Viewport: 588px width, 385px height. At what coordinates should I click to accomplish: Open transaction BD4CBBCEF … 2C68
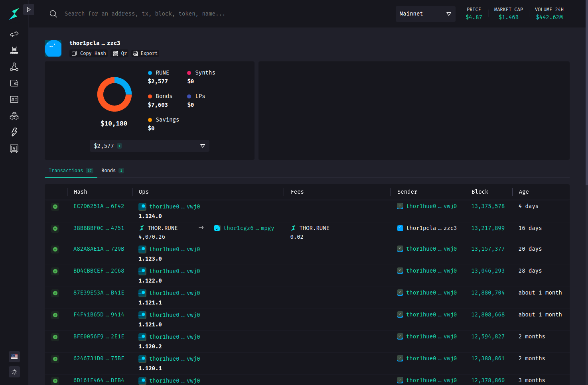(x=99, y=271)
